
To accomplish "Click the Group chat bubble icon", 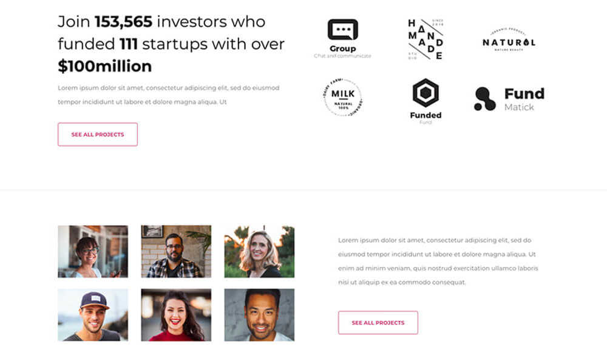I will [342, 30].
